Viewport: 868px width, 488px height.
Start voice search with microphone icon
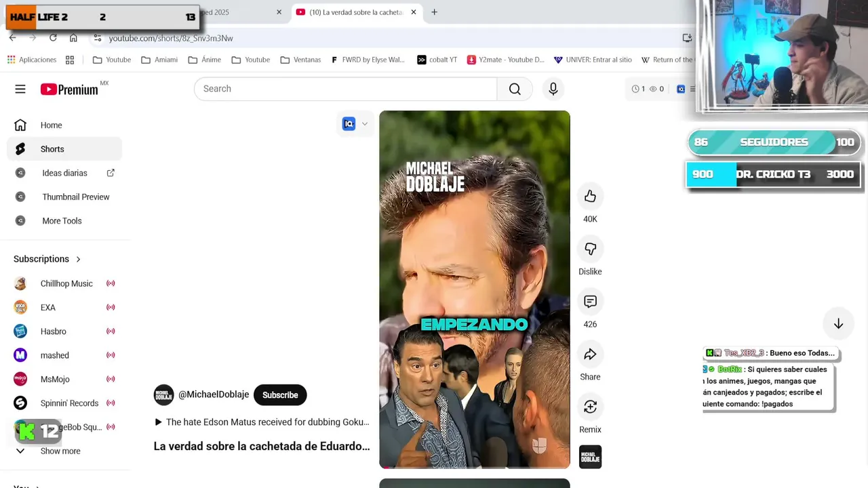553,89
